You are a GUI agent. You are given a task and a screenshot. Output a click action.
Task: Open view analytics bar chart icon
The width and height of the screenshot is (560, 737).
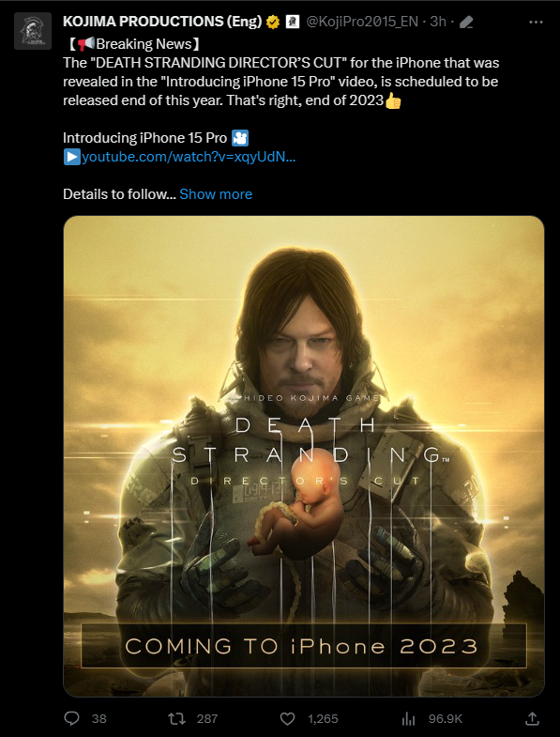click(x=408, y=718)
